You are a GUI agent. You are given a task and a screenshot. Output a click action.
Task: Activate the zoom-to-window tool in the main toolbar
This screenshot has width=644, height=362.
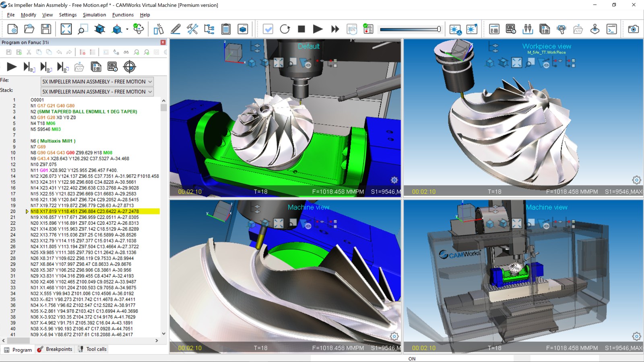[x=83, y=29]
